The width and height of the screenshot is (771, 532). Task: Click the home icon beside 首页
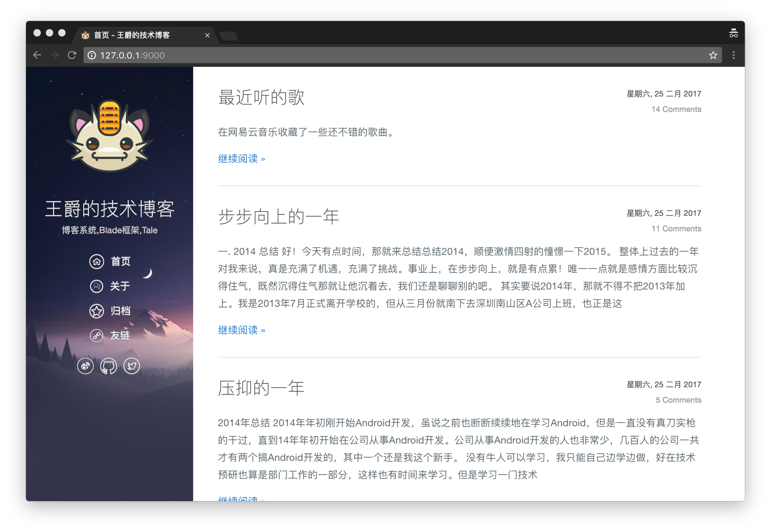point(97,261)
